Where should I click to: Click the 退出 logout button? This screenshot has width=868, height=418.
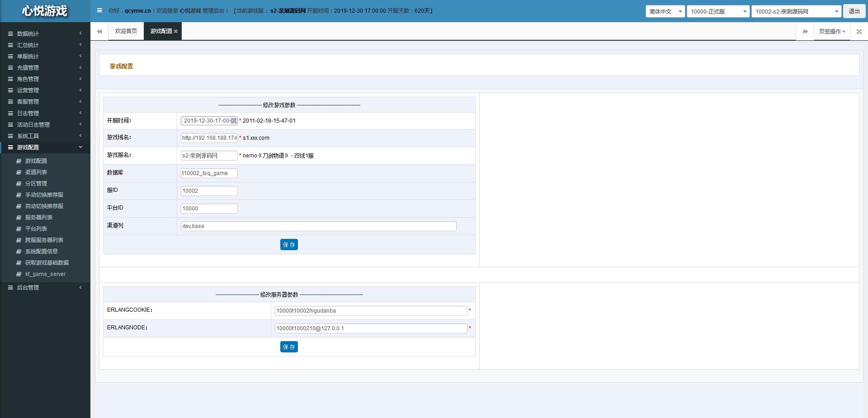click(x=854, y=11)
